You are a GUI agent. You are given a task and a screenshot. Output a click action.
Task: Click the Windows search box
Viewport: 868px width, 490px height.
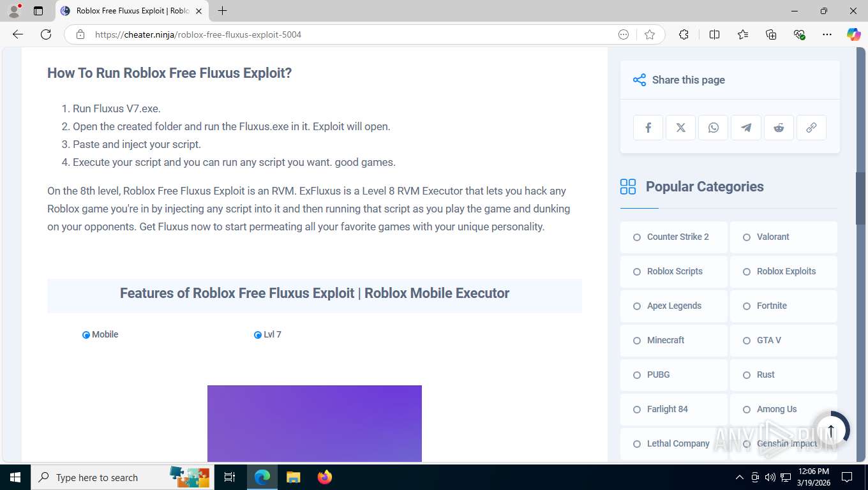click(121, 477)
